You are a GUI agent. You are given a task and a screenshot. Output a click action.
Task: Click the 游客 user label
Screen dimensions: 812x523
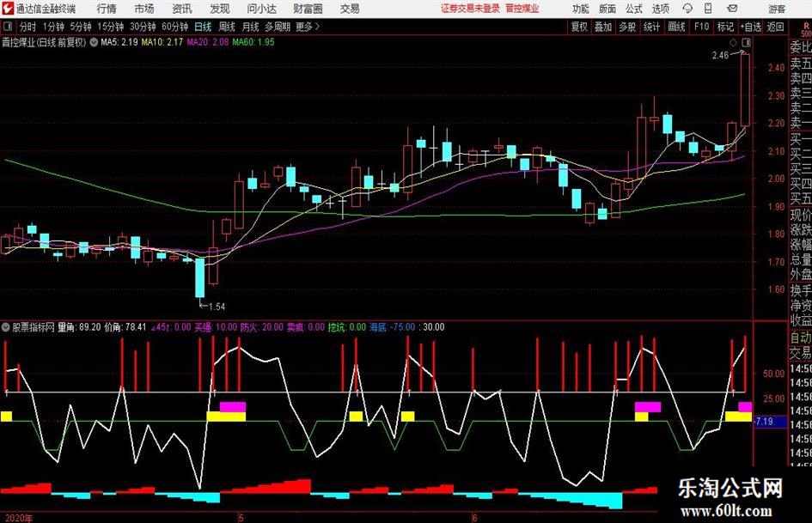point(777,9)
